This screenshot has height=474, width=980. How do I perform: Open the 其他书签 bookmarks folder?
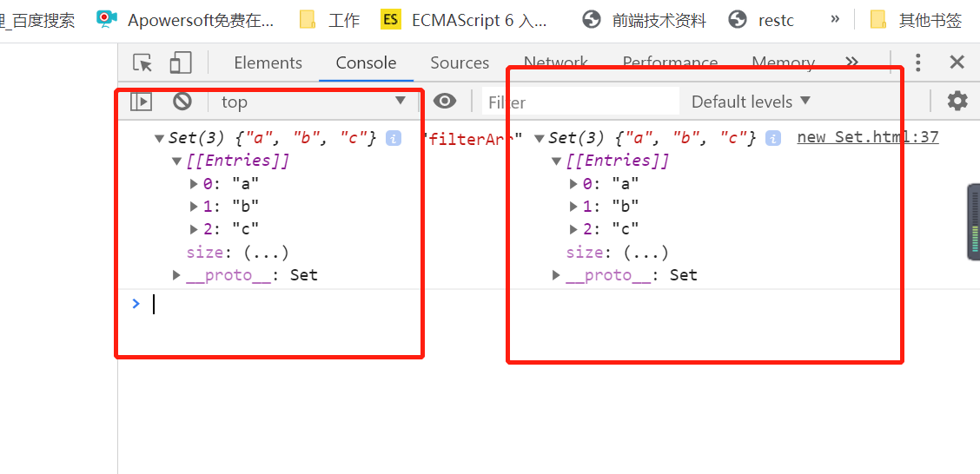[x=916, y=20]
